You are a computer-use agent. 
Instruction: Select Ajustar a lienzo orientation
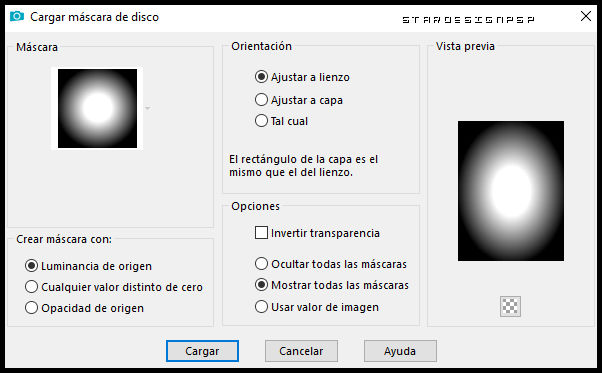[x=302, y=77]
